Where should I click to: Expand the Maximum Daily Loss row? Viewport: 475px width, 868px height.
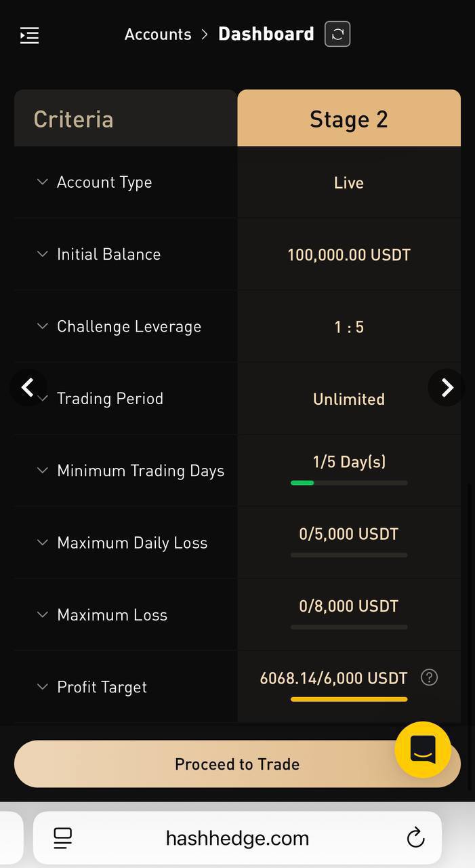125,542
